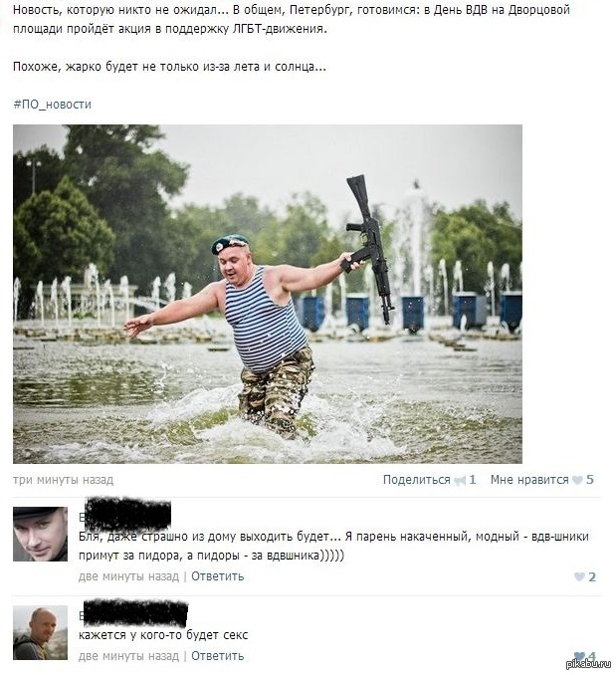Open first commenter's avatar with cap
The width and height of the screenshot is (616, 675).
40,534
